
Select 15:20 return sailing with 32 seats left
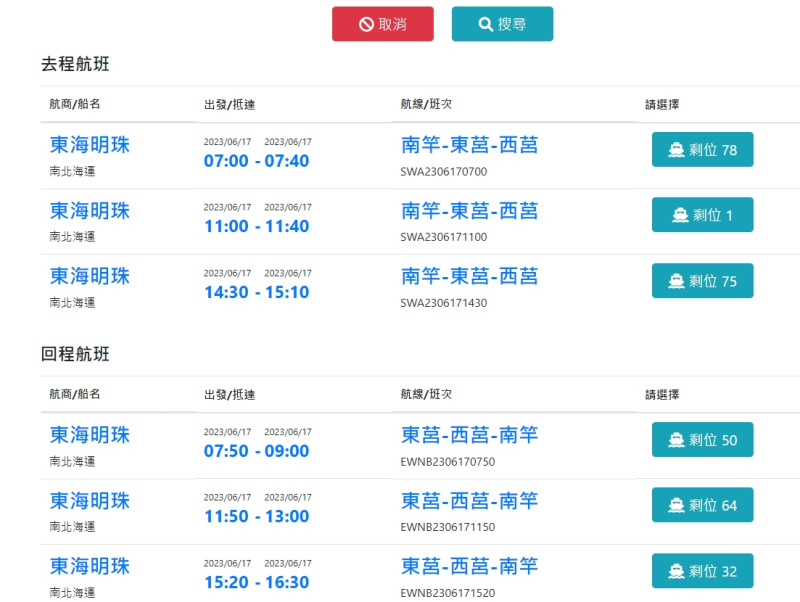[702, 571]
